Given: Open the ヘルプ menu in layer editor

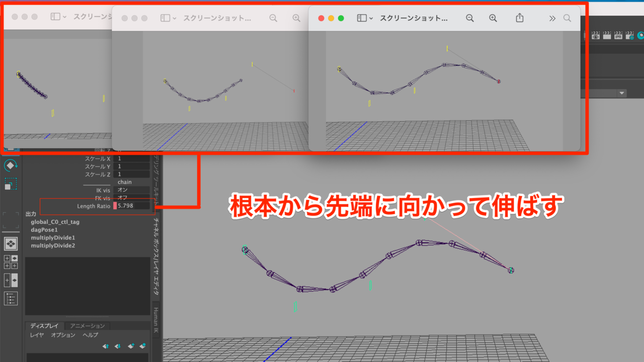Looking at the screenshot, I should [91, 335].
